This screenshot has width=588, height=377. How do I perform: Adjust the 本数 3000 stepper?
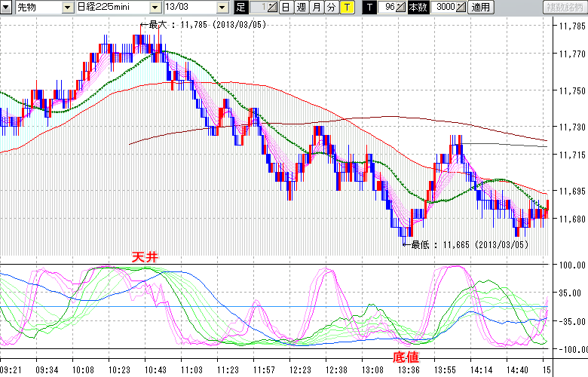(x=461, y=8)
